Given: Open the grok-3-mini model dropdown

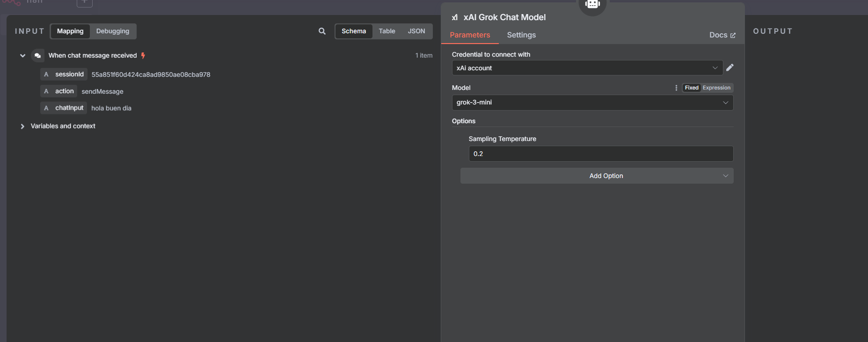Looking at the screenshot, I should [x=592, y=103].
